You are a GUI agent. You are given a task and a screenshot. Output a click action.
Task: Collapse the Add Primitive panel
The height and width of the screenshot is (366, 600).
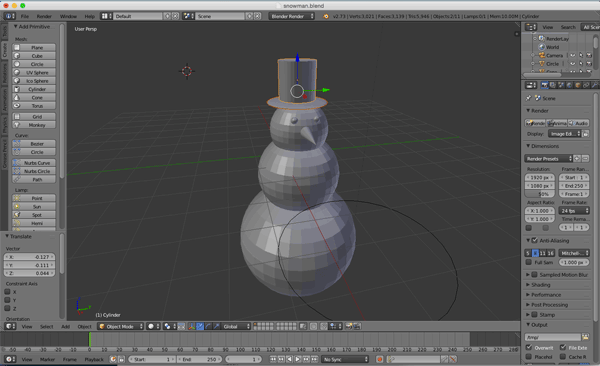tap(16, 26)
